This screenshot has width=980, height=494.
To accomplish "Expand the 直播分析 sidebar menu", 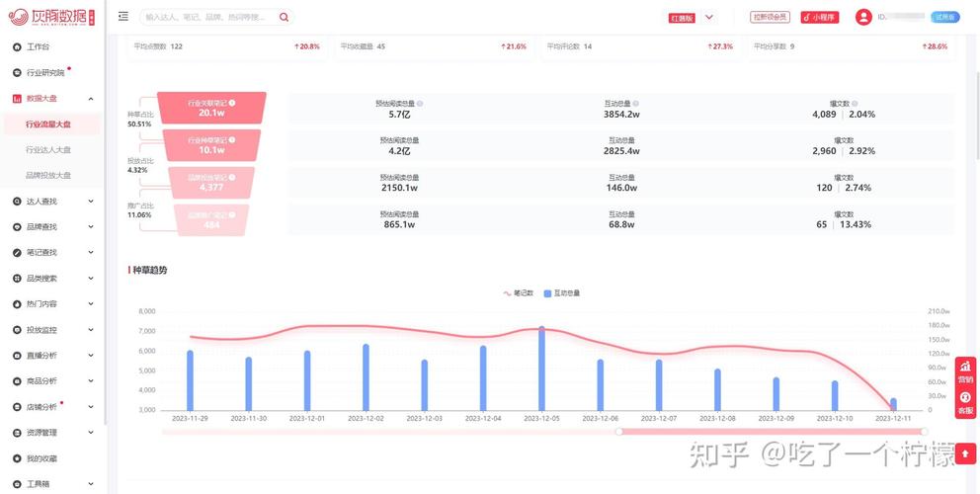I will (91, 356).
